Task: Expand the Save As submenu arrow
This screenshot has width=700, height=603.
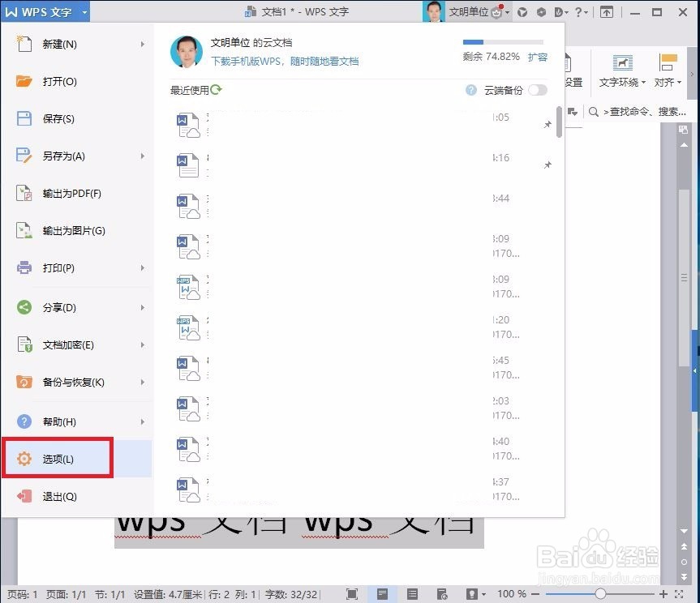Action: [x=143, y=156]
